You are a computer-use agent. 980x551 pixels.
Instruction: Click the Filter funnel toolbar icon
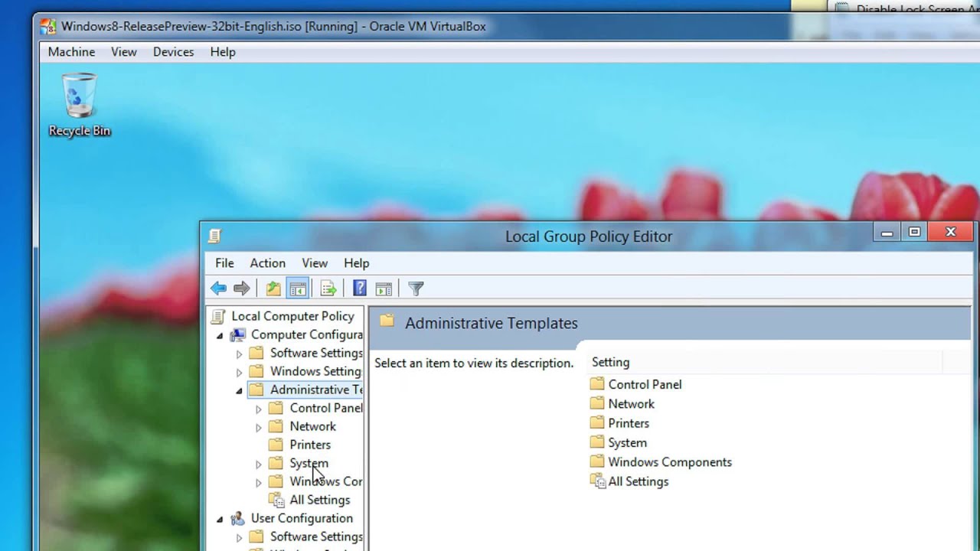point(416,289)
